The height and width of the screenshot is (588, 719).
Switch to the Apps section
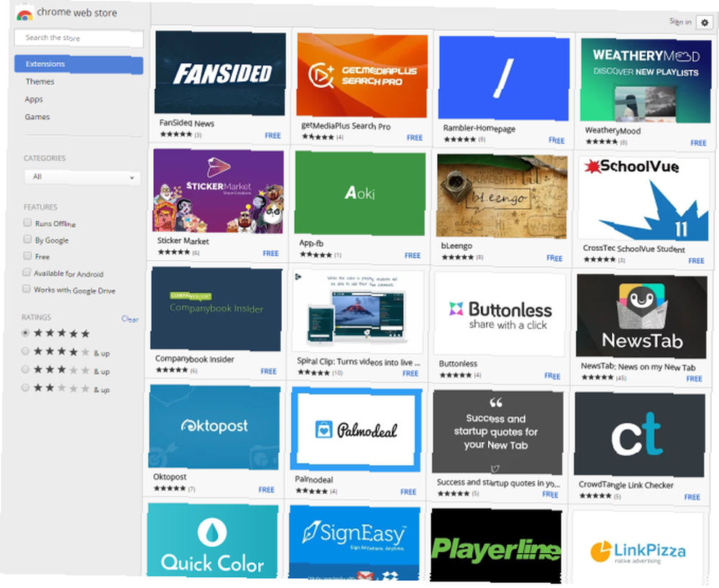(34, 99)
